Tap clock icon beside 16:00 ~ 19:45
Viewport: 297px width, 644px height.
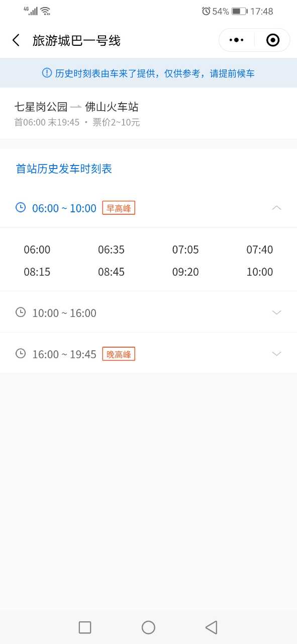[x=21, y=354]
